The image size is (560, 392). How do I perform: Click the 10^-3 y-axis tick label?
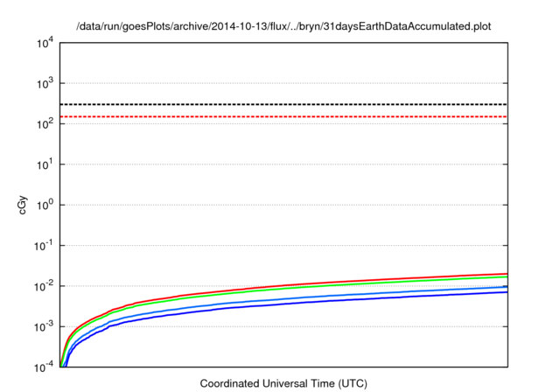[x=44, y=326]
